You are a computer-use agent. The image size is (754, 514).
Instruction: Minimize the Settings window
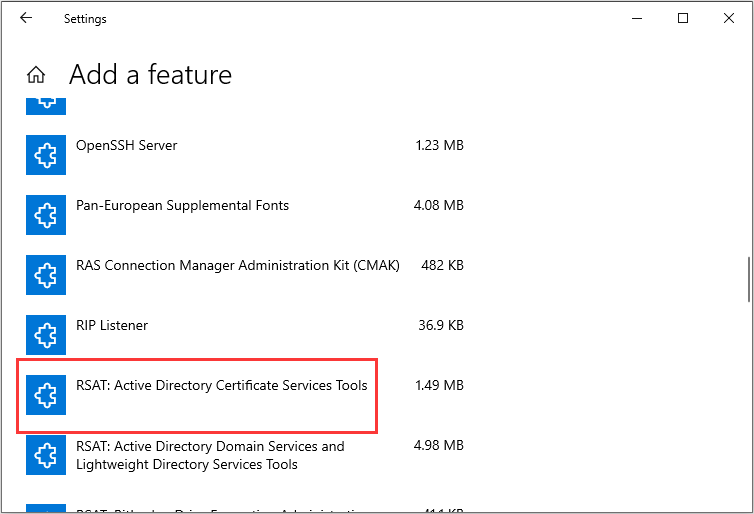[x=637, y=18]
